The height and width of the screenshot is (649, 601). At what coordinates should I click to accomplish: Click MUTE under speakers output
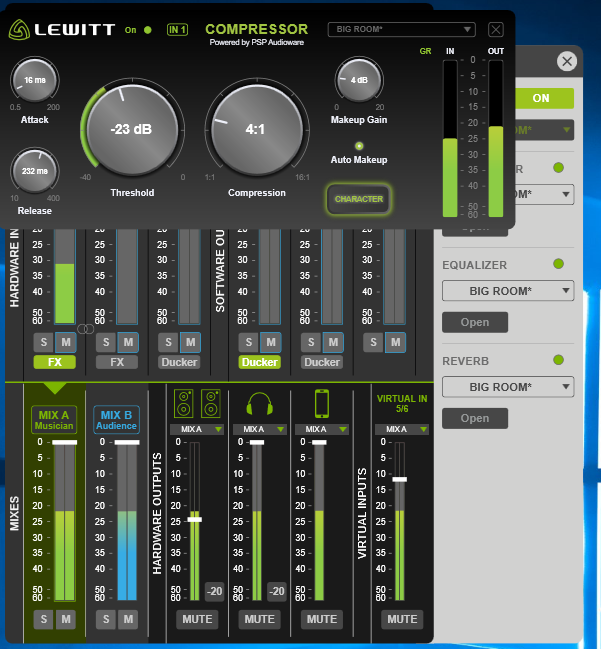pos(197,619)
